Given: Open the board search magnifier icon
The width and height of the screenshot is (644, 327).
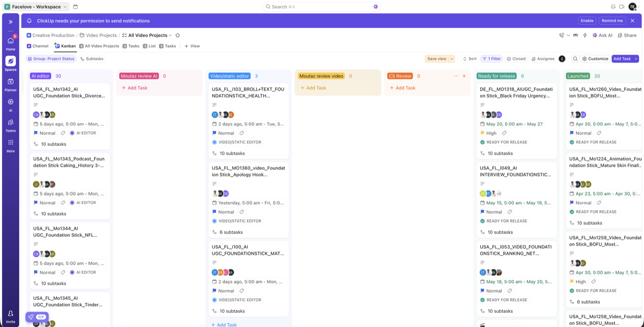Looking at the screenshot, I should click(575, 59).
